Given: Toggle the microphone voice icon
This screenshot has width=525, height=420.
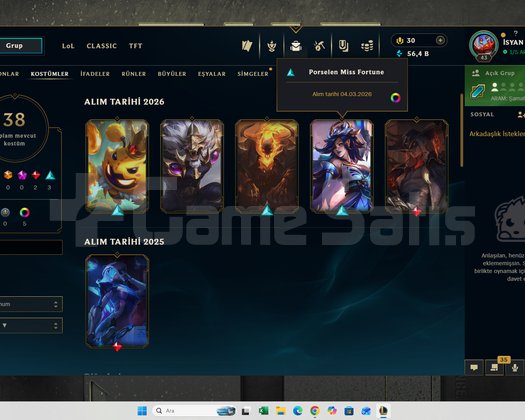Looking at the screenshot, I should (515, 367).
